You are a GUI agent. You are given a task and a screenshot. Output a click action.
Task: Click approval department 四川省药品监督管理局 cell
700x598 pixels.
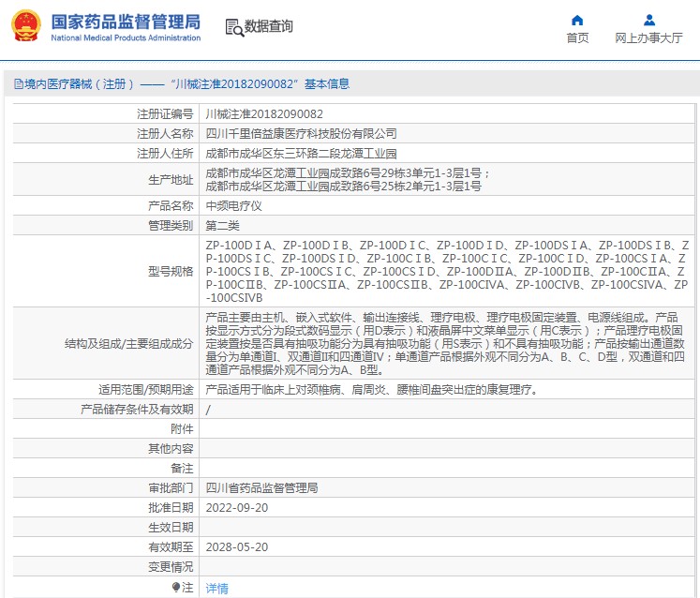pyautogui.click(x=261, y=487)
